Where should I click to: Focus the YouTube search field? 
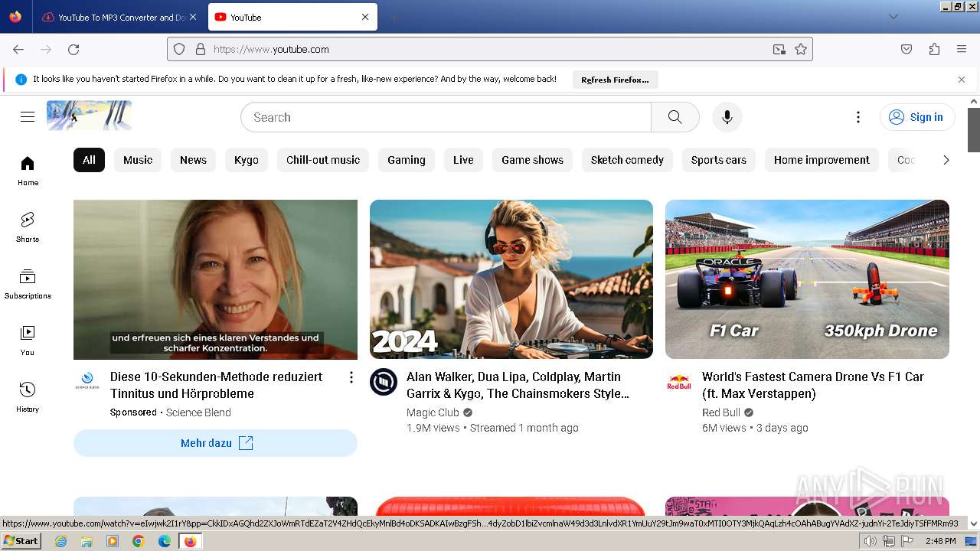click(446, 117)
